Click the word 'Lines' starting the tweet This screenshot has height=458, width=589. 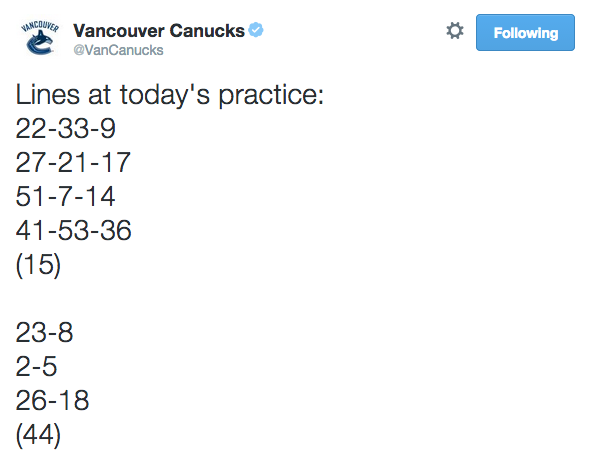pyautogui.click(x=48, y=94)
